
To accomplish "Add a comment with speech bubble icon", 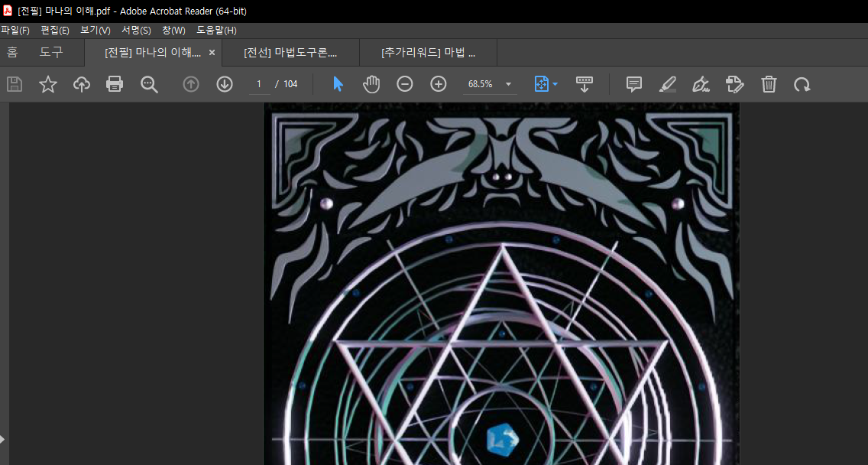I will pos(633,84).
